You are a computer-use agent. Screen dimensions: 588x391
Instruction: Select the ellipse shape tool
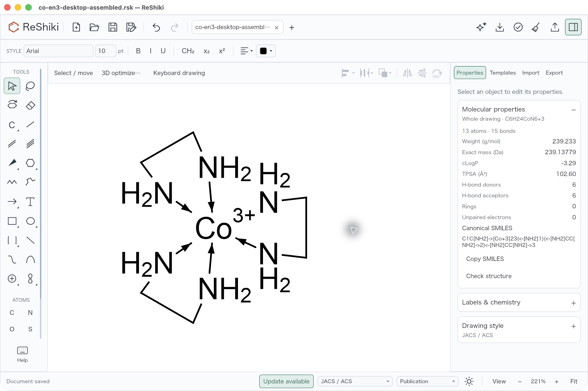[x=30, y=221]
